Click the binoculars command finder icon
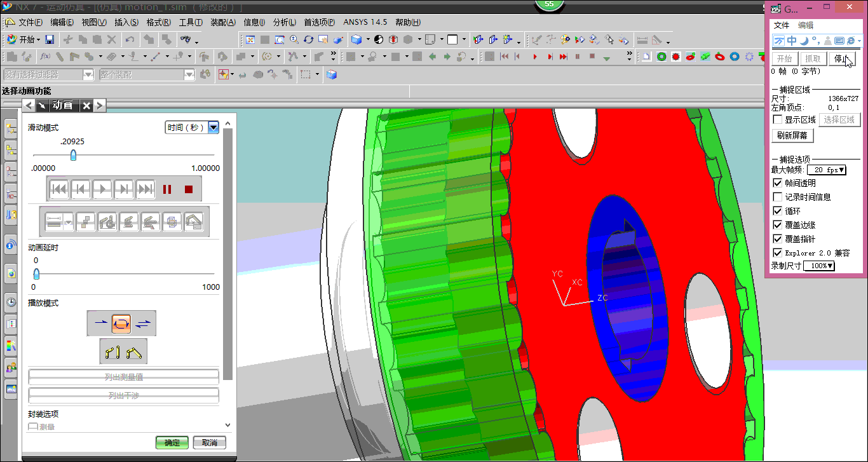Viewport: 868px width, 462px height. (186, 39)
